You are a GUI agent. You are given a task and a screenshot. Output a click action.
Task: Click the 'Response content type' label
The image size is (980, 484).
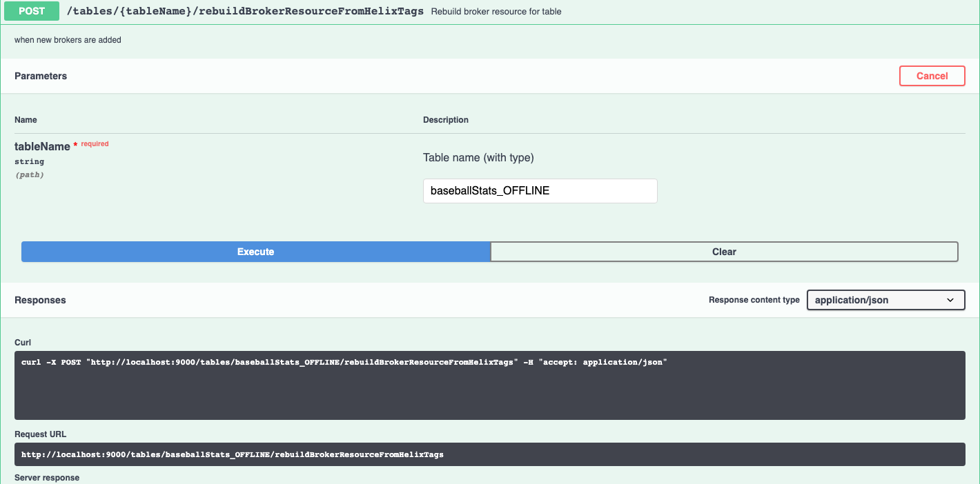point(754,300)
